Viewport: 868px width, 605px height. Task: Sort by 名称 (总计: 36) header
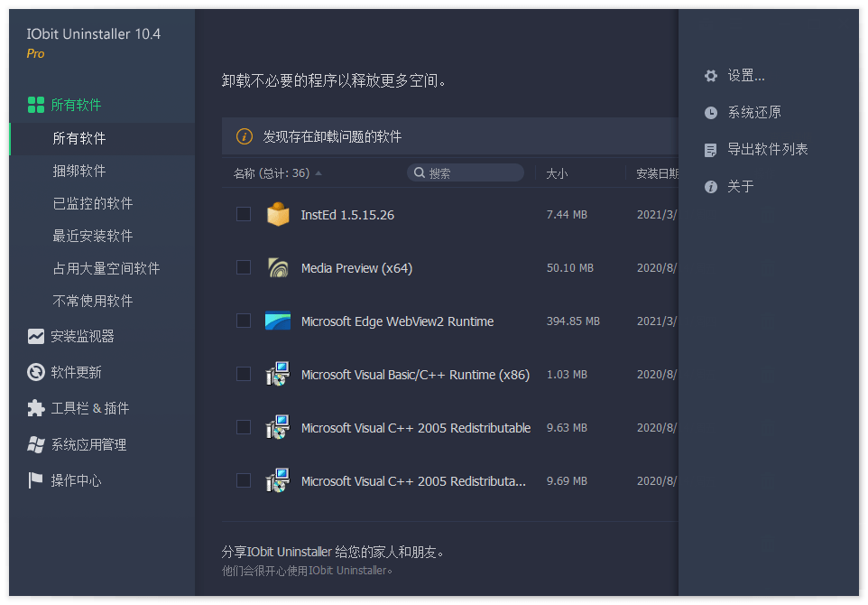[x=272, y=173]
